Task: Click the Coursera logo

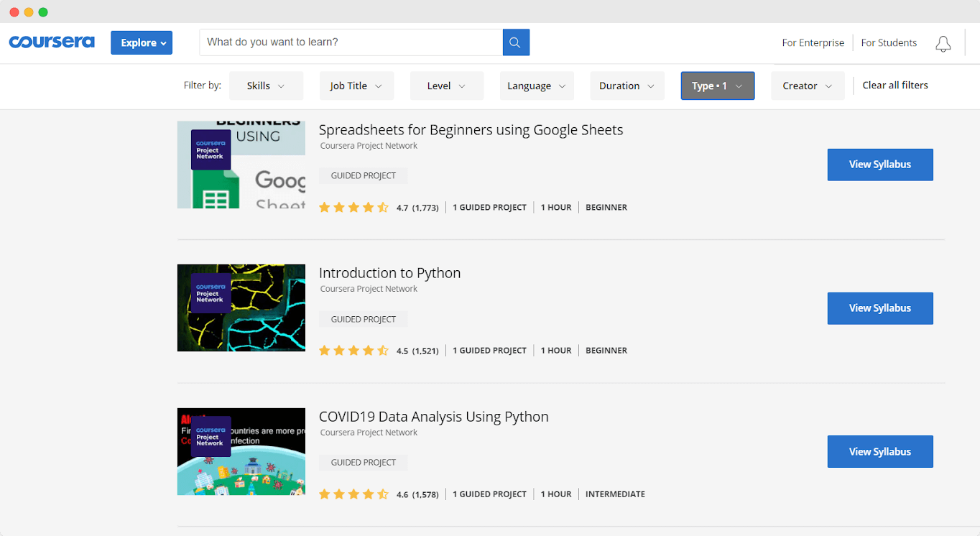Action: click(52, 42)
